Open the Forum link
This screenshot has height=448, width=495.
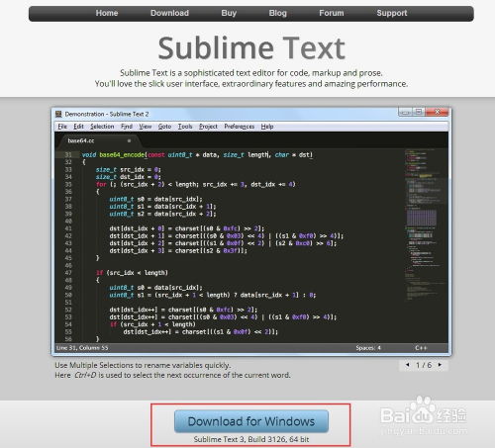332,13
